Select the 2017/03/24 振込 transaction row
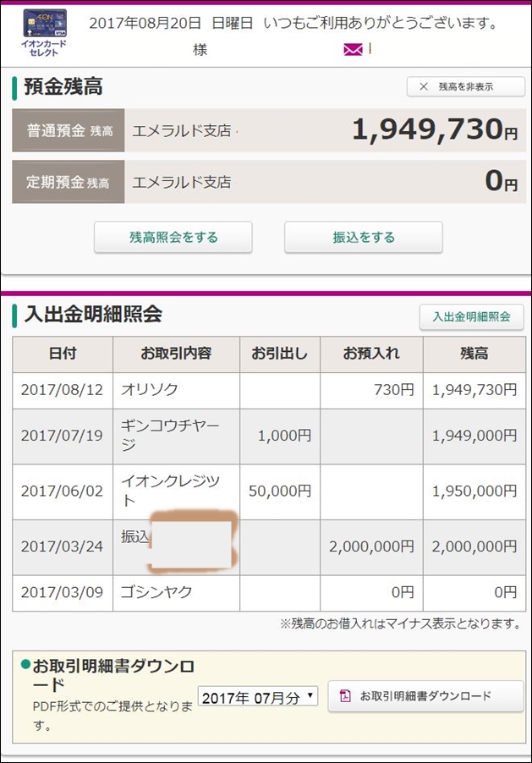 (x=269, y=547)
